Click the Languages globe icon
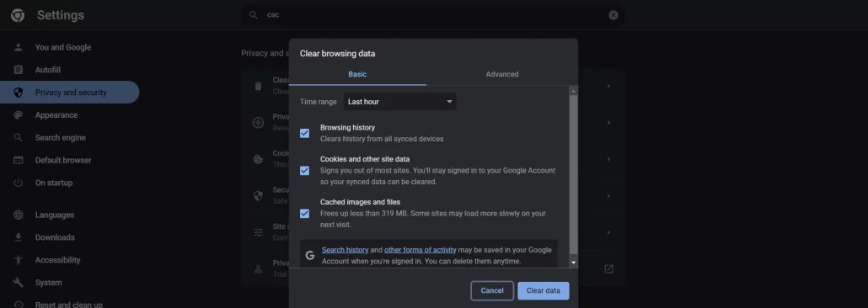The height and width of the screenshot is (308, 868). 19,215
